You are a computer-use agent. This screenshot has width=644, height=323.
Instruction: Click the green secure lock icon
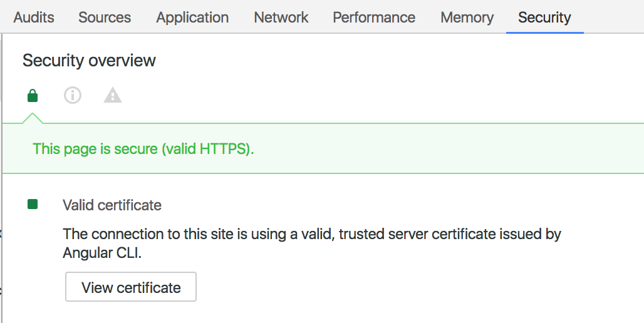click(x=33, y=96)
